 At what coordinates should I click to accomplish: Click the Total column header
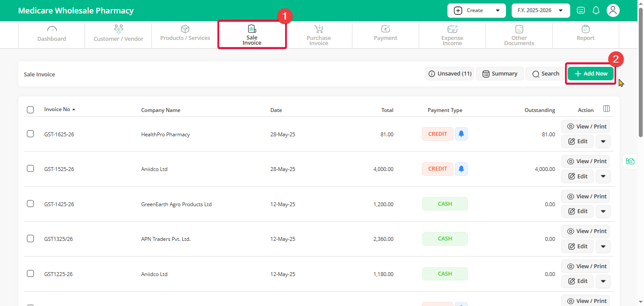click(387, 110)
